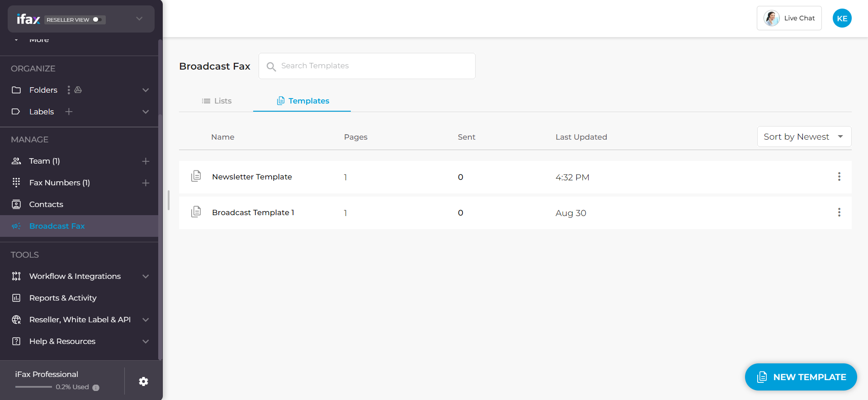This screenshot has width=868, height=400.
Task: Expand the Help & Resources chevron
Action: click(x=146, y=341)
